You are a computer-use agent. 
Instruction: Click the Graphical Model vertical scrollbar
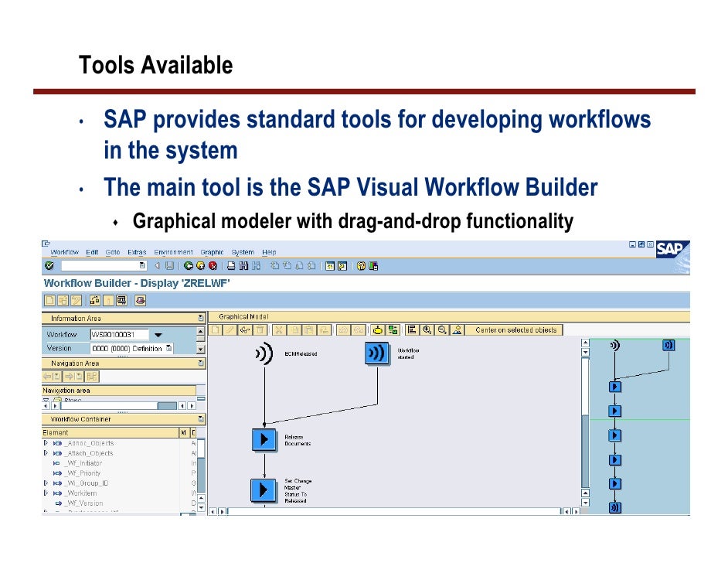click(585, 421)
